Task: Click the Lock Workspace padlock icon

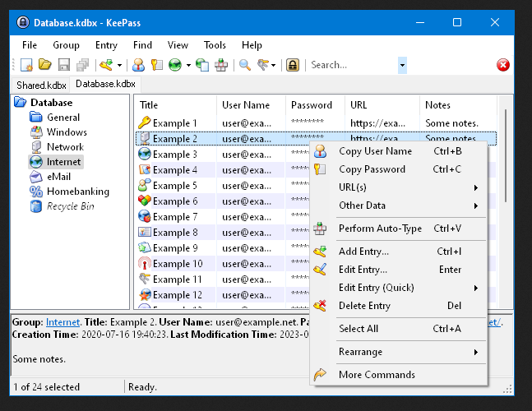Action: (293, 65)
